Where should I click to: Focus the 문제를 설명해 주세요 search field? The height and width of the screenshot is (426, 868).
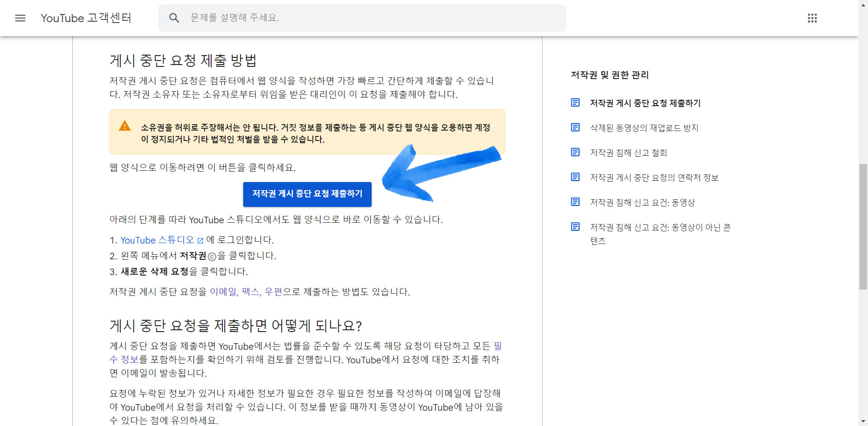362,18
